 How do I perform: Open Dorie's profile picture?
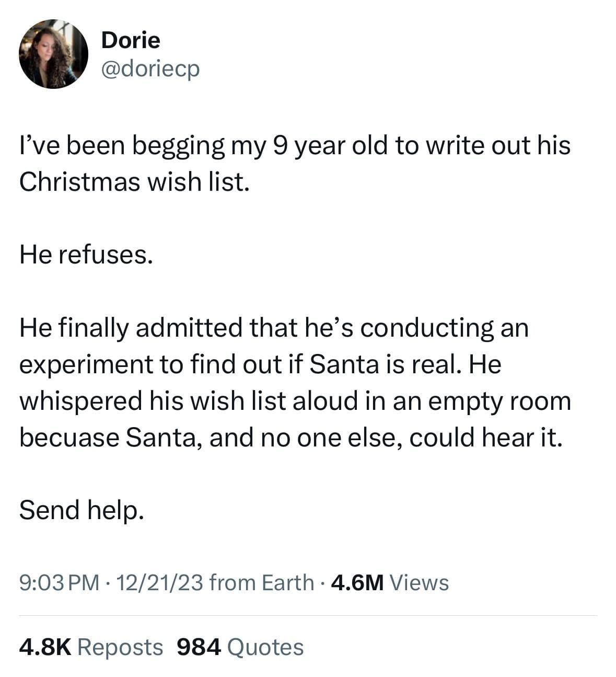(53, 54)
